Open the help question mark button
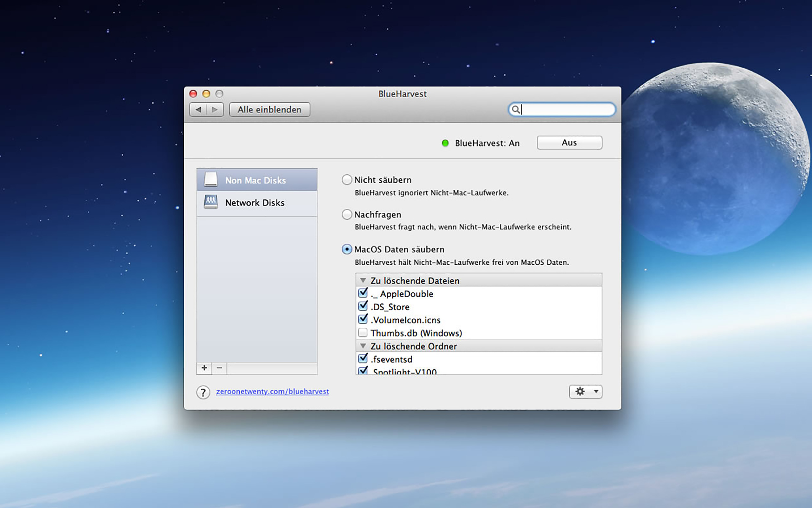The width and height of the screenshot is (812, 508). (203, 392)
